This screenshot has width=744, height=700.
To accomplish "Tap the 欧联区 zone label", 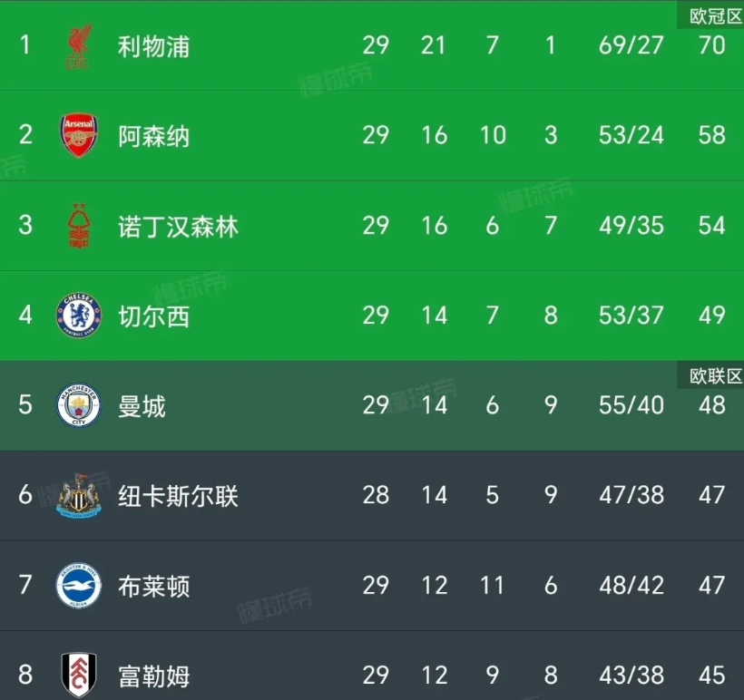I will [x=715, y=376].
